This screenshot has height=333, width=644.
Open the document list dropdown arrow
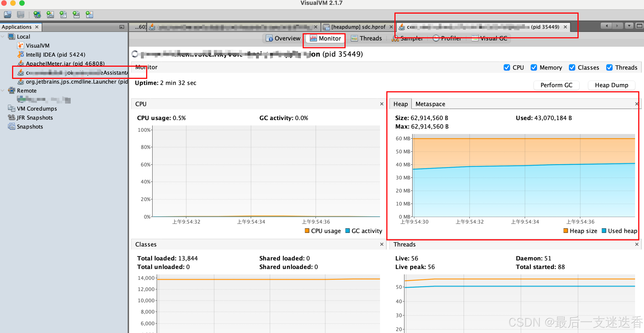click(629, 26)
